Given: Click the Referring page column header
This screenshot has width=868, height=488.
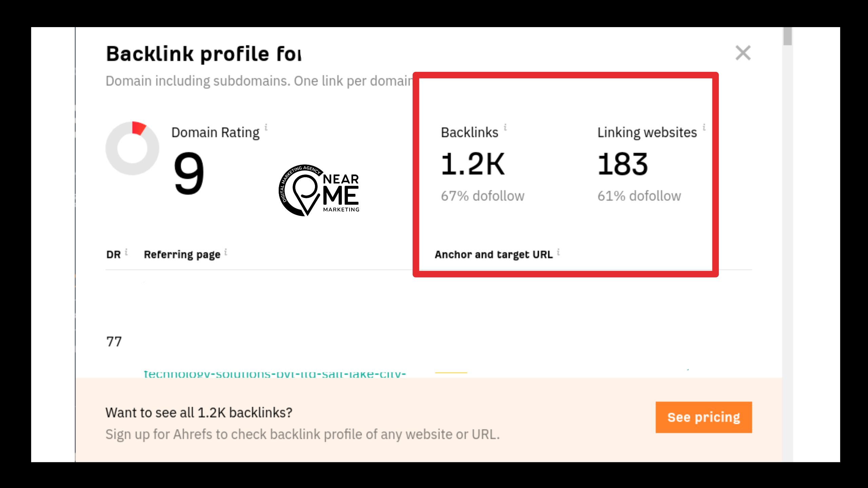Looking at the screenshot, I should click(x=182, y=255).
